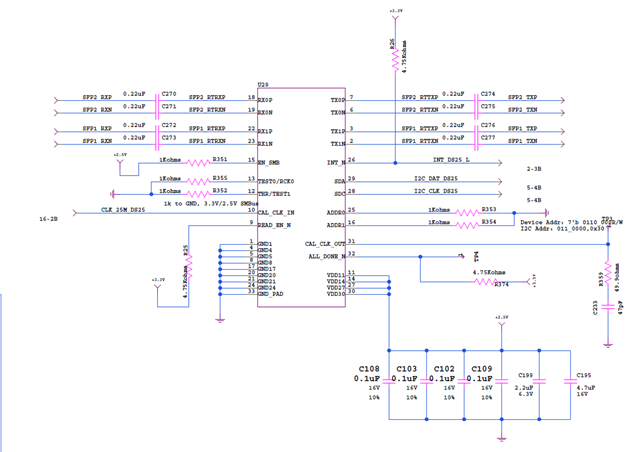
Task: Select resistor R354 on ADDR1 line
Action: point(467,225)
